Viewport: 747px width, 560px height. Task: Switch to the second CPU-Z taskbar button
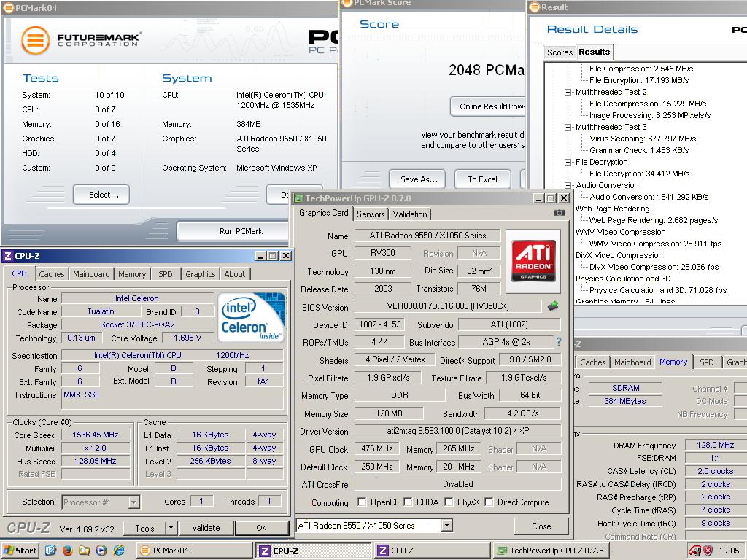coord(431,551)
